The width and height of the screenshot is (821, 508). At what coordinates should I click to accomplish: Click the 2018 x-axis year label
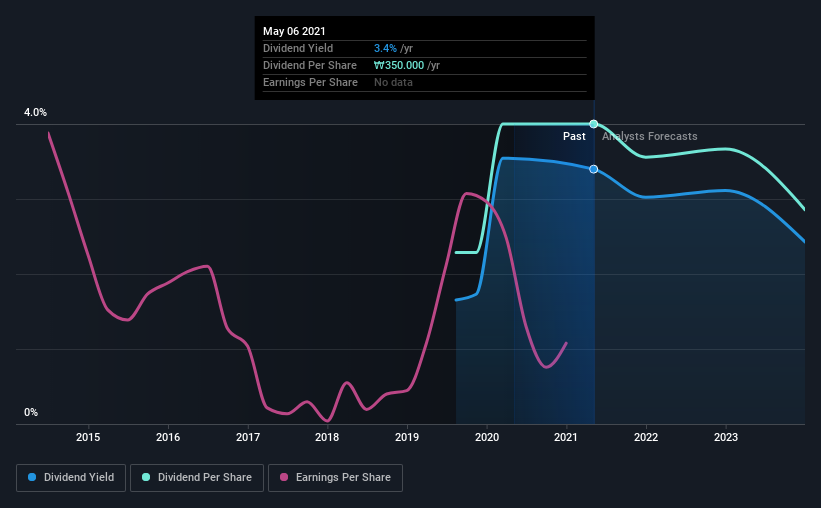tap(327, 437)
